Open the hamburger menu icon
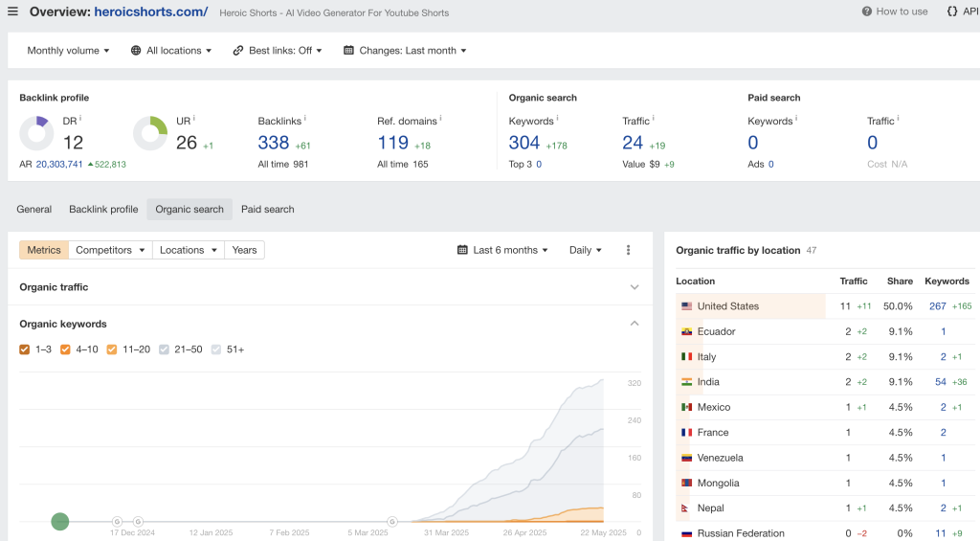 pos(12,11)
